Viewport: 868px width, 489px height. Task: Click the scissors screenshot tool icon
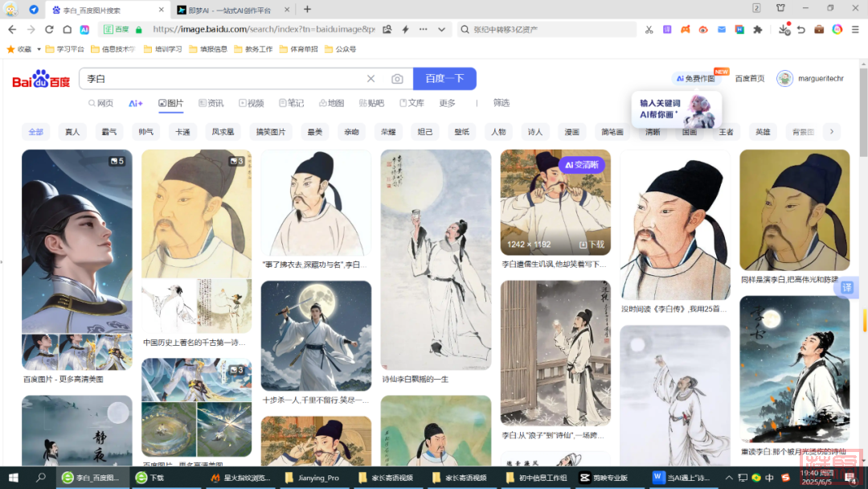point(649,29)
